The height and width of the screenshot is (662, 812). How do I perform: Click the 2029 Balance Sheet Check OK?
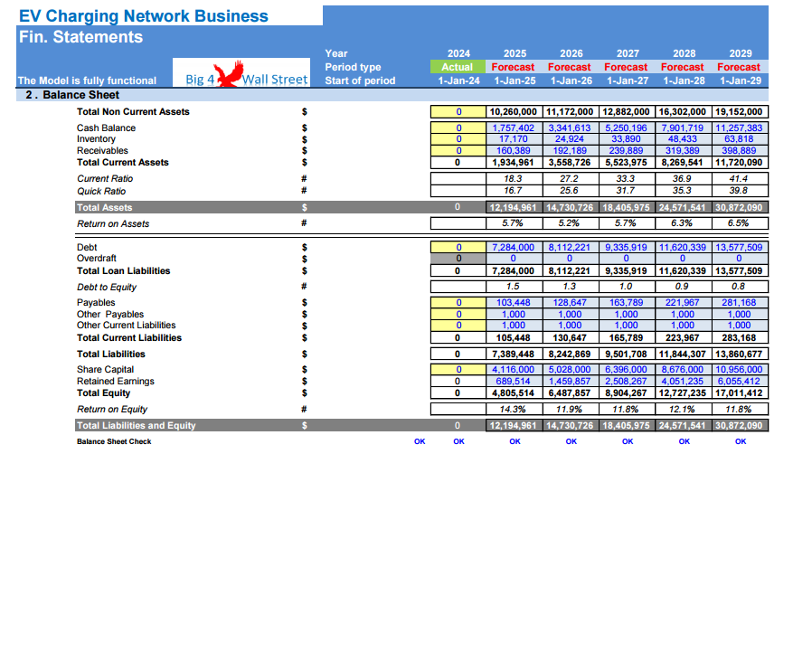[x=741, y=441]
